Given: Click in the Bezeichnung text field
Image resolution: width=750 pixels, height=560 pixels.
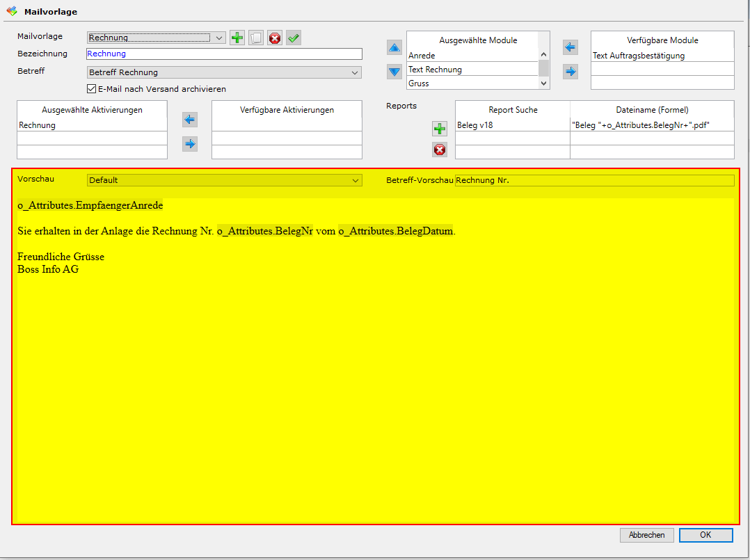Looking at the screenshot, I should pyautogui.click(x=224, y=54).
